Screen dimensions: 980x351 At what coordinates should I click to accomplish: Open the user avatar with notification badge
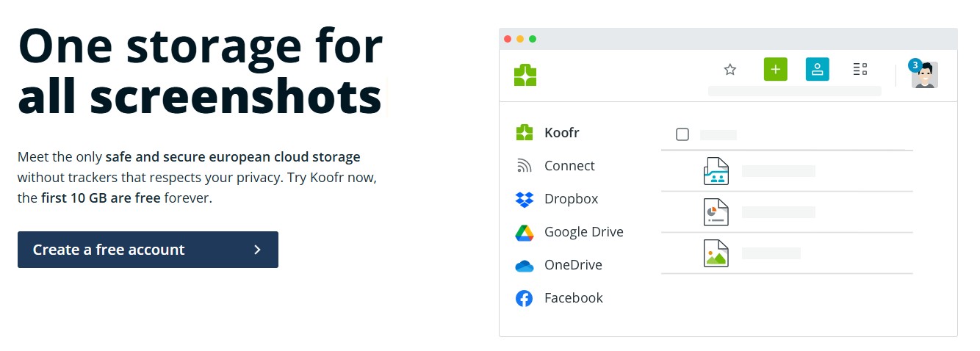coord(924,75)
